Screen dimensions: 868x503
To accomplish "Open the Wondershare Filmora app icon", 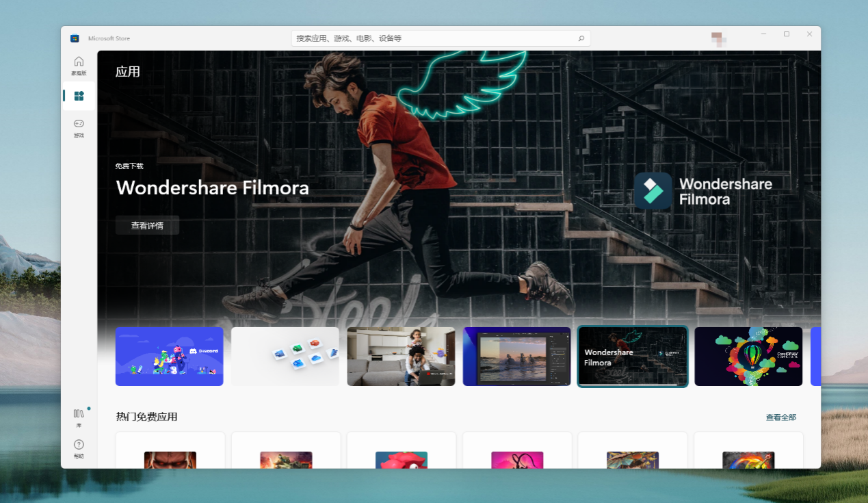I will tap(652, 191).
